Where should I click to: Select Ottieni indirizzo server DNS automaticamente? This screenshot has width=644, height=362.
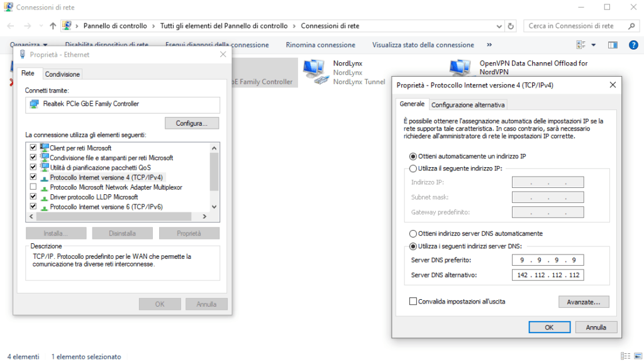point(413,234)
